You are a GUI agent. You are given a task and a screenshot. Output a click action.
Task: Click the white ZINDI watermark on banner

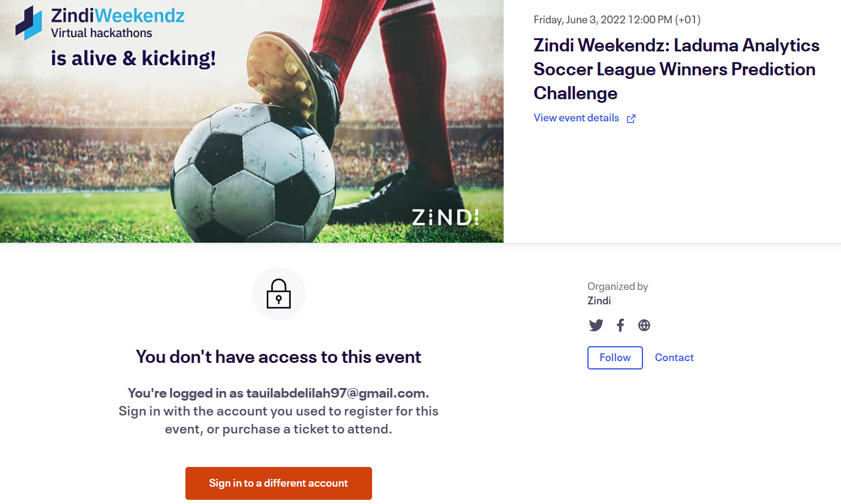tap(445, 217)
